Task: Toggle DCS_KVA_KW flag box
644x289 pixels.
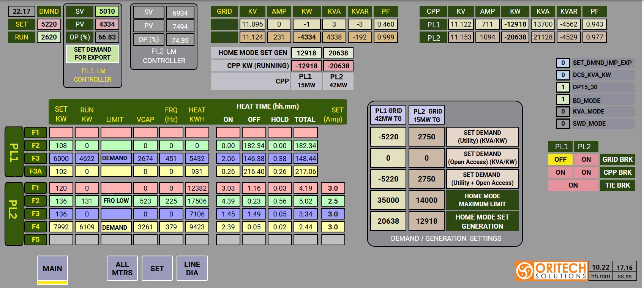Action: click(x=563, y=75)
